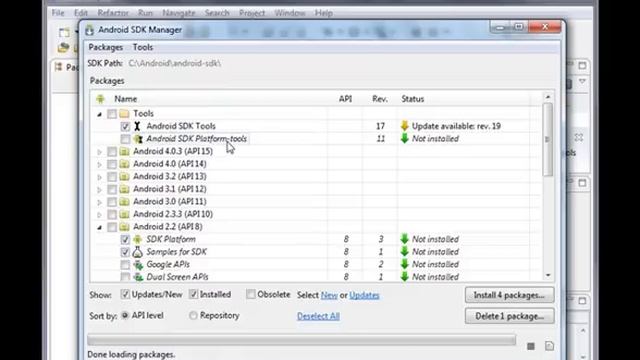
Task: Click the Android SDK Manager title bar icon
Action: (x=89, y=30)
